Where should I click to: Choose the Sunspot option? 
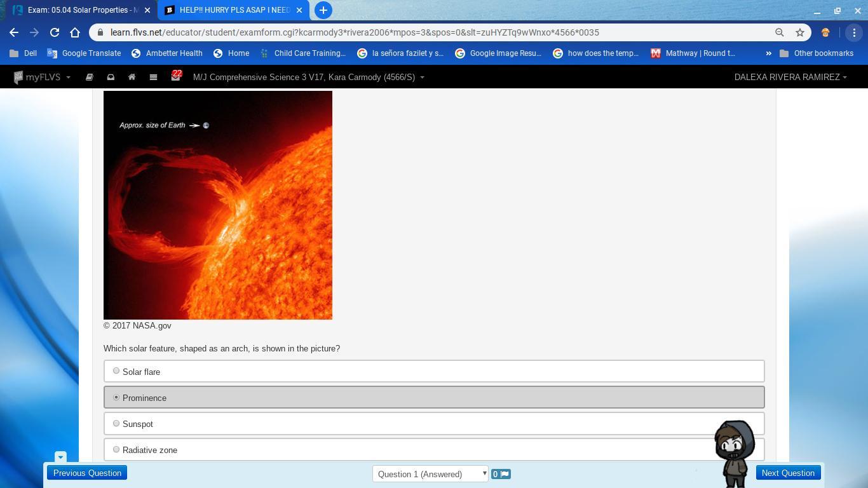(x=116, y=423)
